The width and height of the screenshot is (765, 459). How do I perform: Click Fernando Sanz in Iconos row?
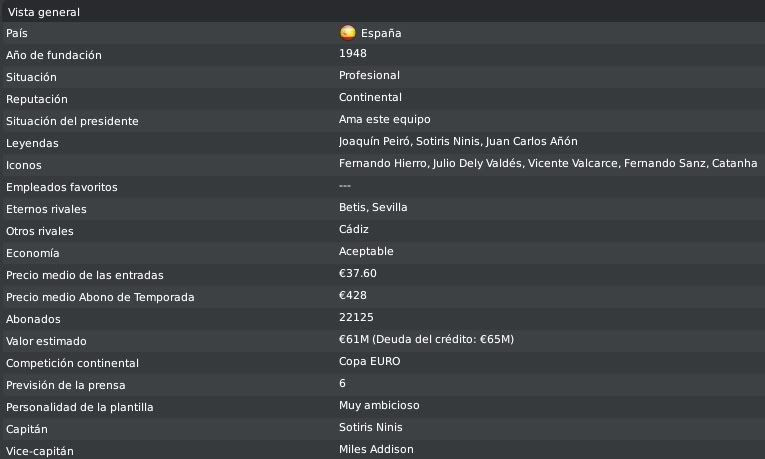(x=664, y=163)
